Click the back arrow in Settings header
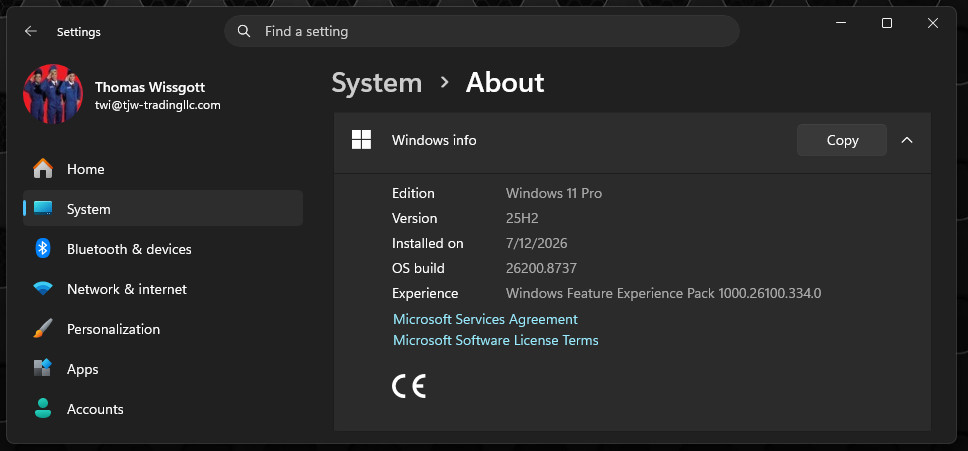968x451 pixels. 30,31
